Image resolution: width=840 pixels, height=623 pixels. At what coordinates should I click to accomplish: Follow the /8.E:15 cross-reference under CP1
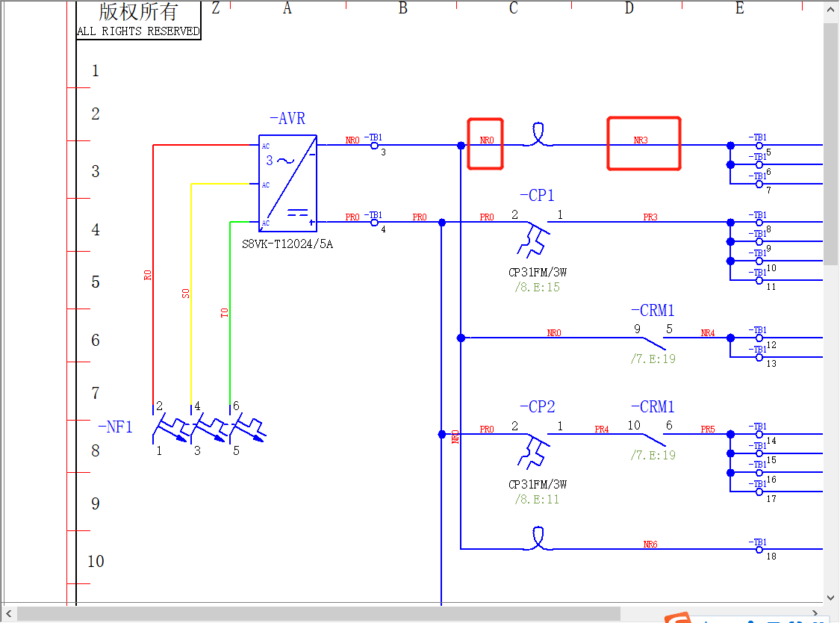click(537, 287)
